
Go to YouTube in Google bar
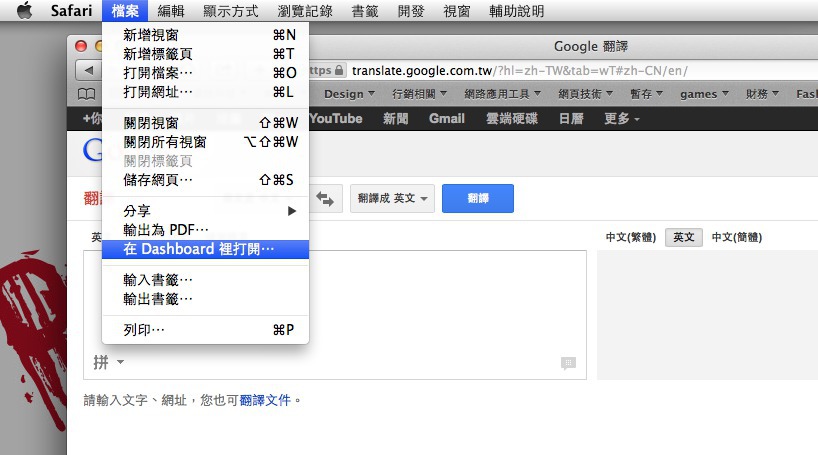335,118
